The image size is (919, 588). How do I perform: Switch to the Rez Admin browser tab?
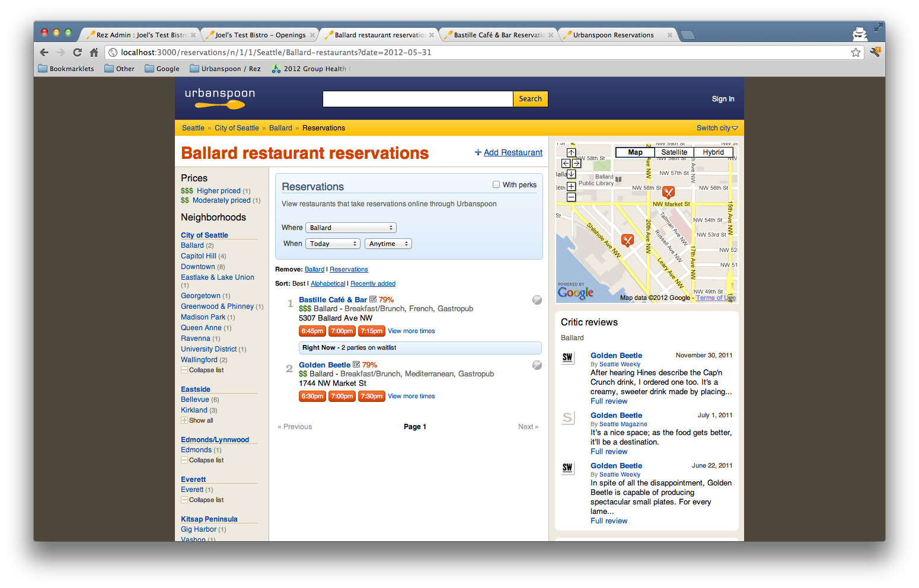click(140, 35)
